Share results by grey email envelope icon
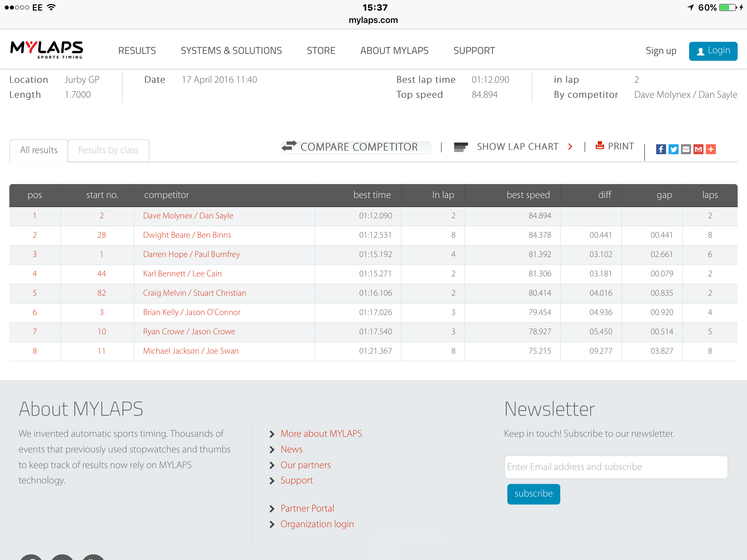Viewport: 747px width, 560px height. pyautogui.click(x=686, y=149)
